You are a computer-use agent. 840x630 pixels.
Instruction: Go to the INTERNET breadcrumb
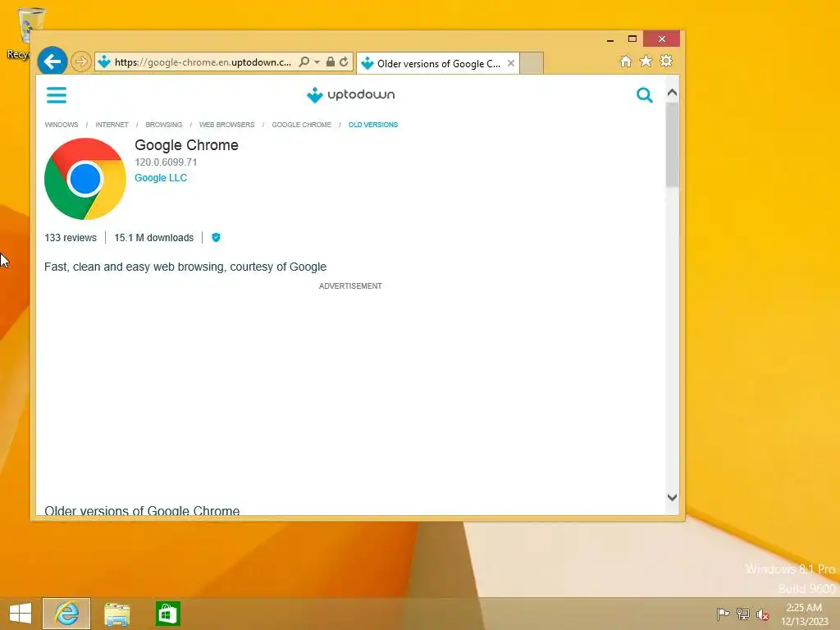coord(112,125)
